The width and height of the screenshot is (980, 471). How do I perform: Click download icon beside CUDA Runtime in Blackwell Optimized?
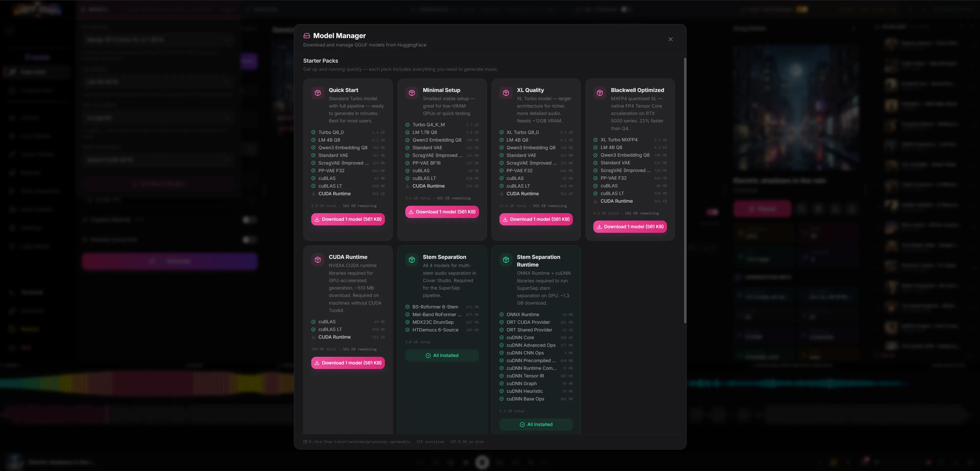[x=595, y=201]
